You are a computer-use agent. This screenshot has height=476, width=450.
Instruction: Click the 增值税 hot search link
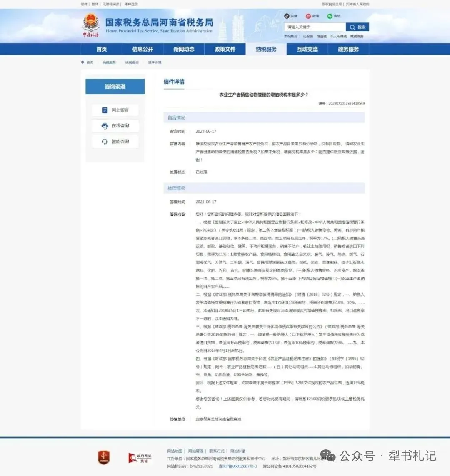pos(322,36)
